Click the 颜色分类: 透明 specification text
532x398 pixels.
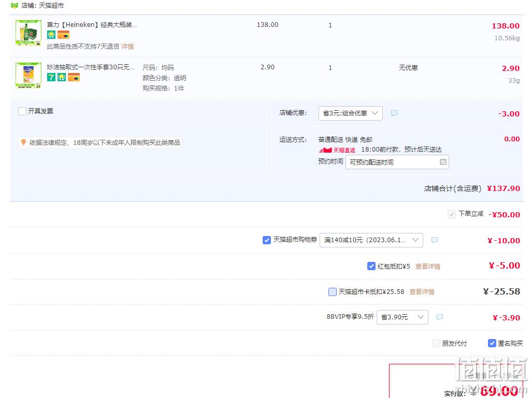164,78
